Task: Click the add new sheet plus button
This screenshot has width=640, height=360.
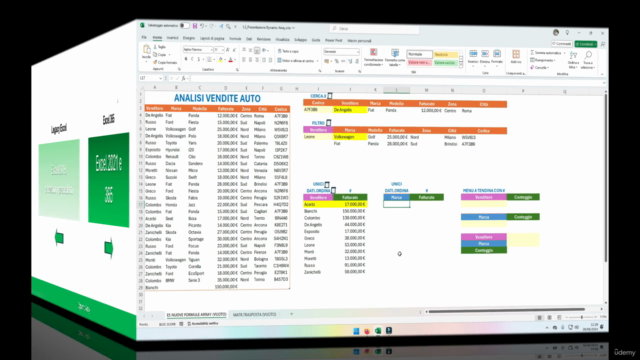Action: click(x=291, y=314)
